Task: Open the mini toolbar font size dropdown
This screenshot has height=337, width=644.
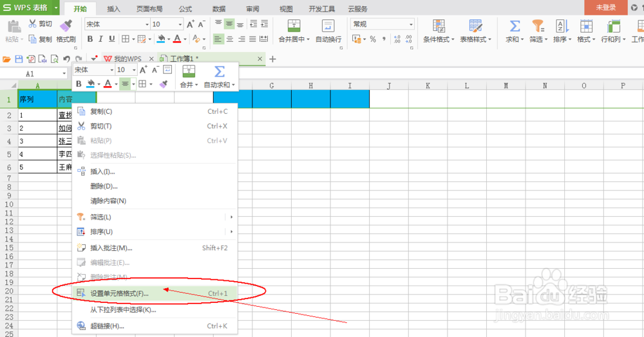Action: pos(133,70)
